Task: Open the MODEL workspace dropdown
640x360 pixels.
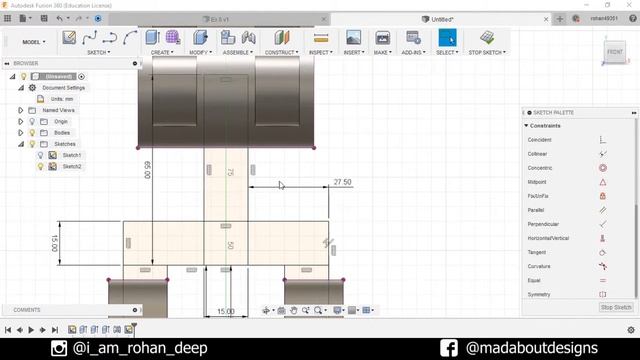Action: tap(34, 42)
